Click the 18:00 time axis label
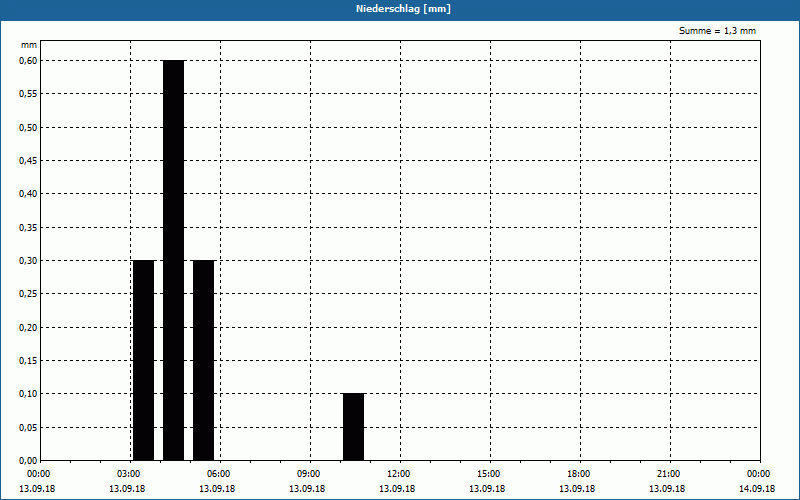Screen dimensions: 800x500 [x=579, y=474]
